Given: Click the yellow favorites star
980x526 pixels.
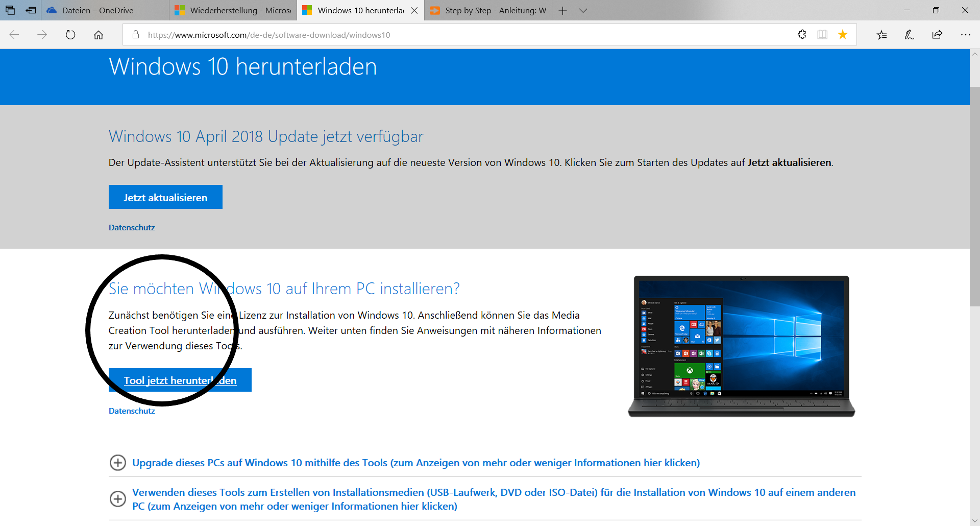Looking at the screenshot, I should tap(843, 34).
